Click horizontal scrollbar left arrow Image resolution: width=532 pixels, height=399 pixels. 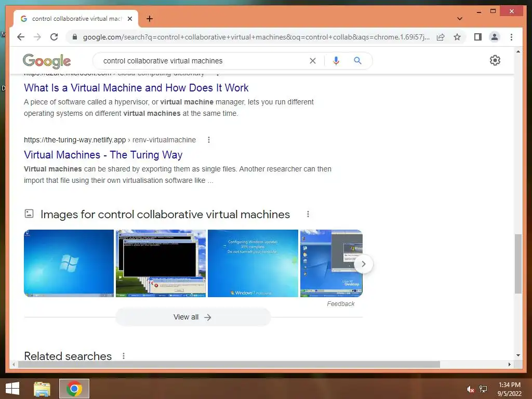[13, 364]
